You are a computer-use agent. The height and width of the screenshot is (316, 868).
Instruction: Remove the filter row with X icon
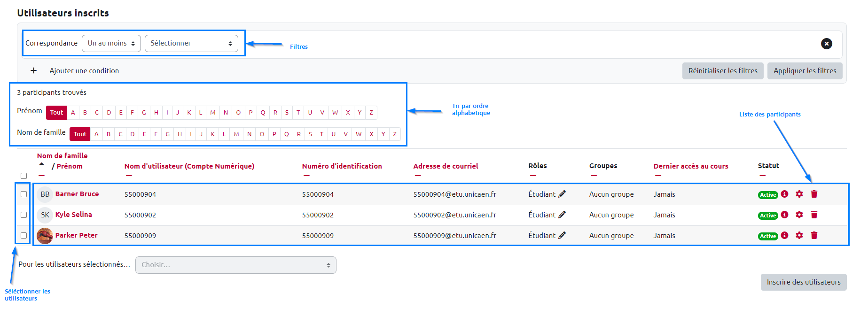coord(826,44)
